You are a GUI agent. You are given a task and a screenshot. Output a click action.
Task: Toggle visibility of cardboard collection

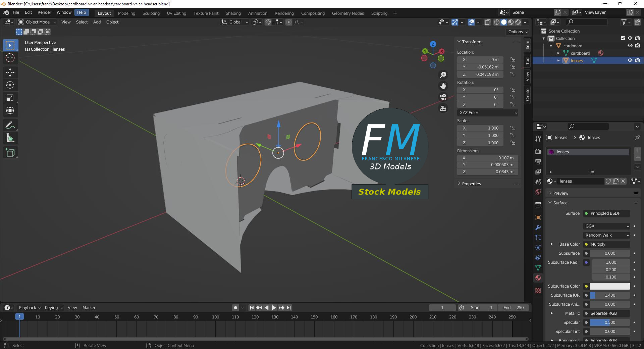(630, 46)
